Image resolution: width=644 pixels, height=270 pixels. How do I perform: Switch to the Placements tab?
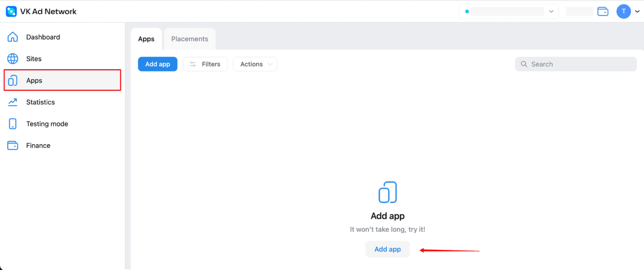click(190, 39)
